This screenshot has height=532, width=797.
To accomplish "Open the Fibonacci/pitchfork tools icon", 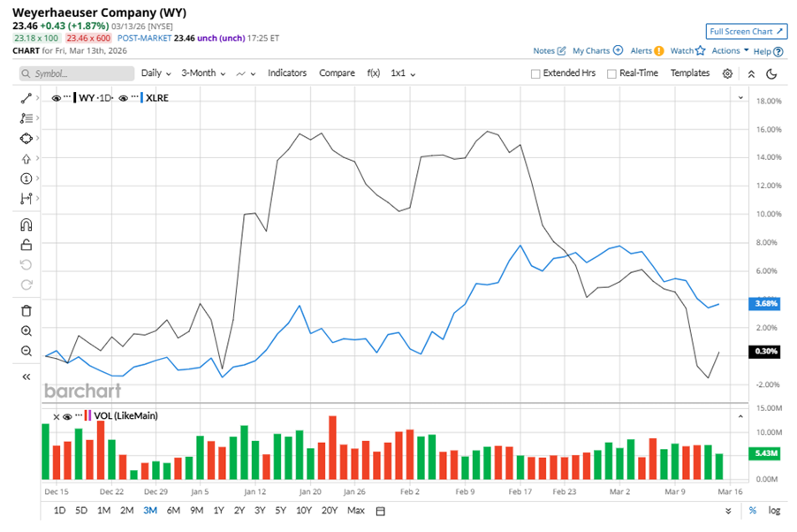I will (x=26, y=118).
